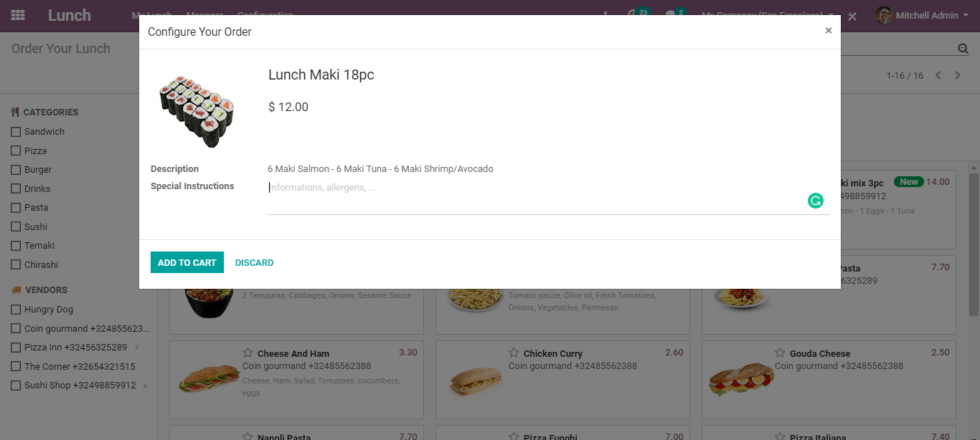Expand the My Company switcher dropdown
Screen dimensions: 980x440
pos(768,15)
